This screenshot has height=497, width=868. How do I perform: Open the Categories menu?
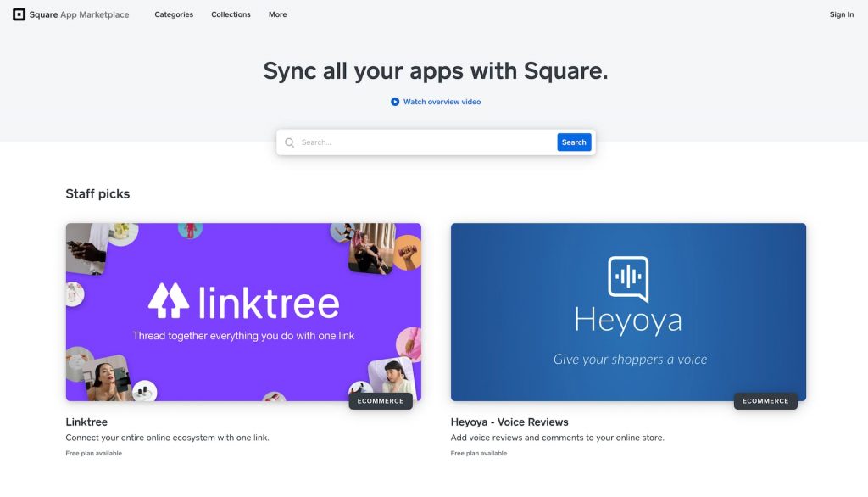click(x=174, y=14)
